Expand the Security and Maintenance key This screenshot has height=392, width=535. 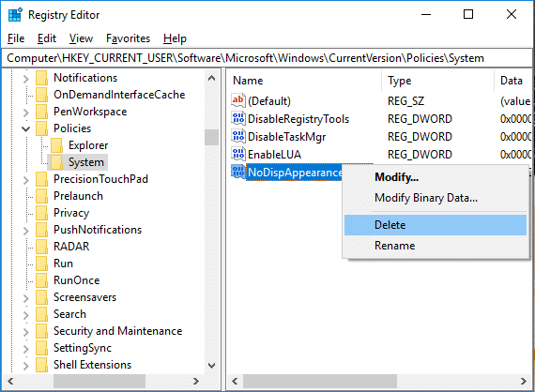click(26, 332)
